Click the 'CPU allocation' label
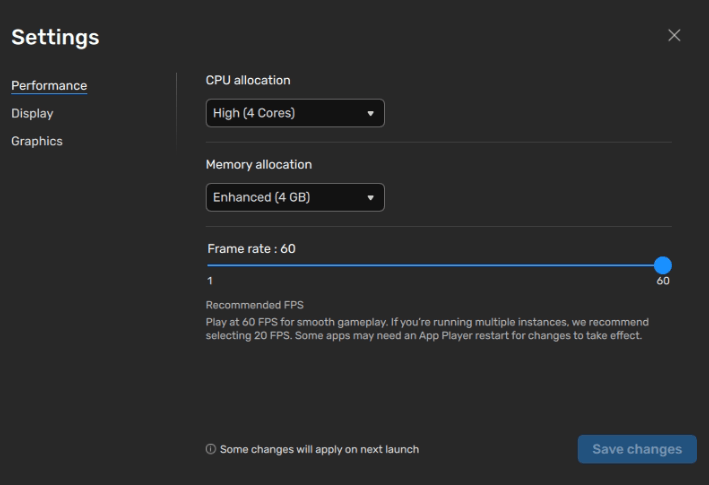Viewport: 709px width, 485px height. click(248, 80)
